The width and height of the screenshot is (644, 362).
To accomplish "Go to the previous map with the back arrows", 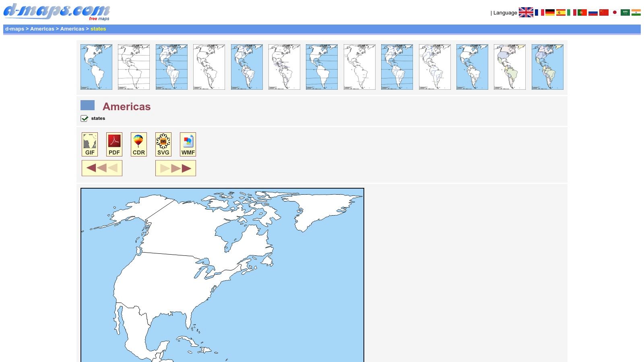I will 102,168.
